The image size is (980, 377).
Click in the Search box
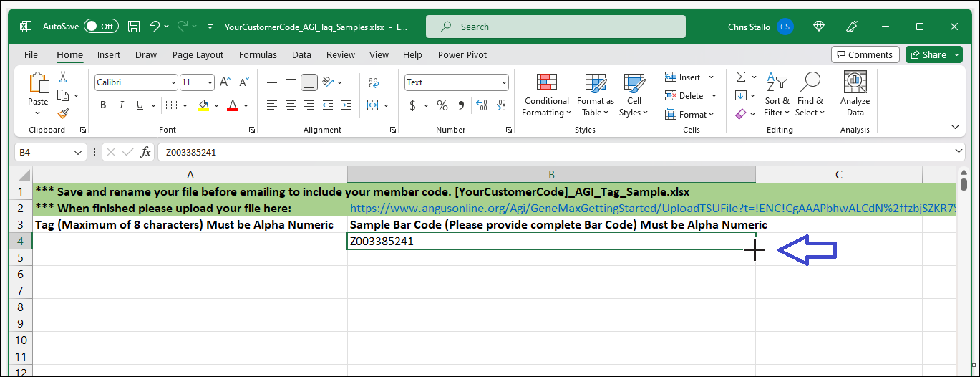pyautogui.click(x=556, y=27)
